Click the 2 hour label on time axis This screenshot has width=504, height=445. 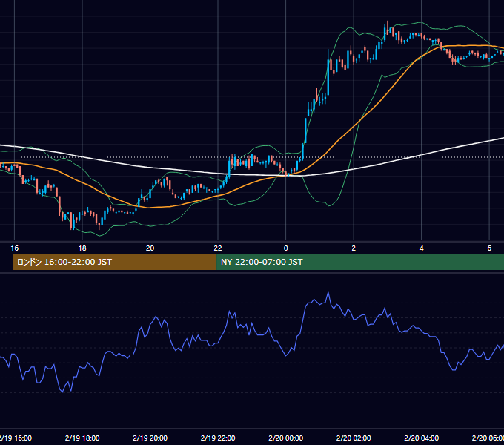point(354,248)
